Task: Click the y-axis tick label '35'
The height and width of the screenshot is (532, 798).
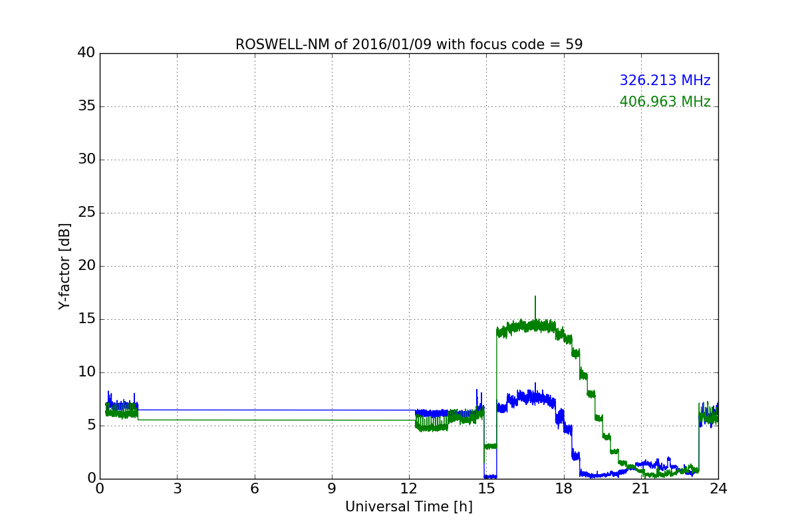Action: tap(86, 106)
